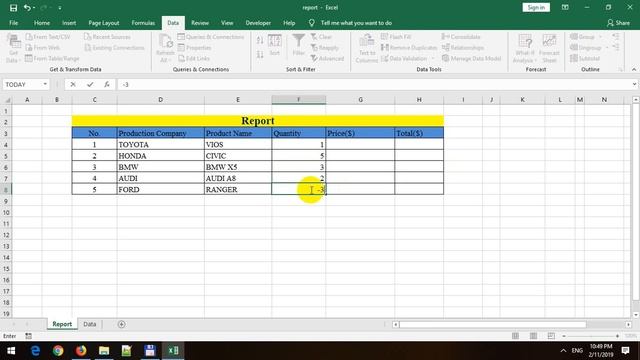
Task: Open the Formulas ribbon tab
Action: click(143, 23)
